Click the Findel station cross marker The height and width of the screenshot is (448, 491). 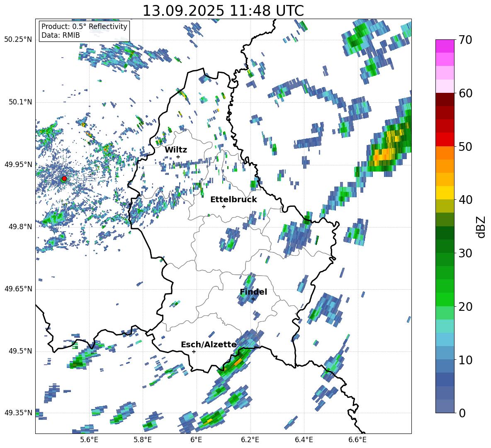pos(253,299)
